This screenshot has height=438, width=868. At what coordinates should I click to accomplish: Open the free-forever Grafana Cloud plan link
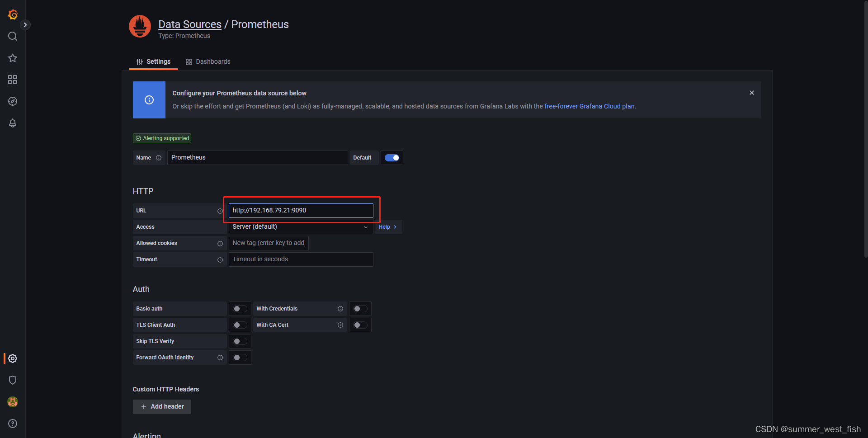[x=589, y=106]
